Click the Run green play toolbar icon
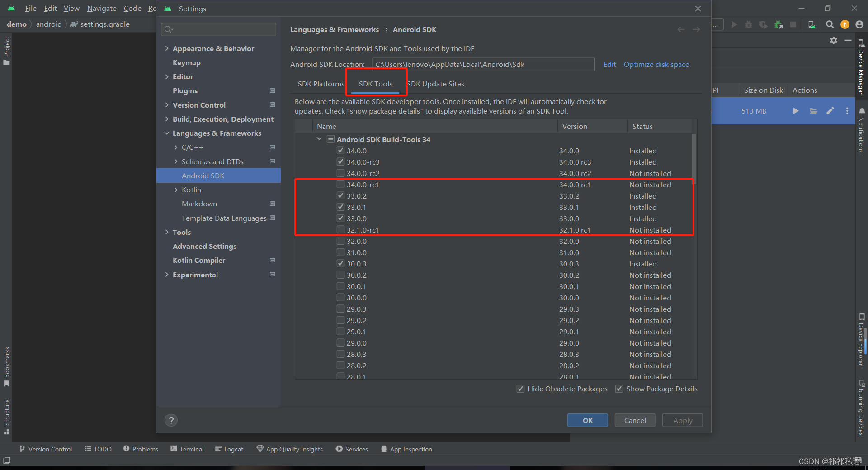 click(x=734, y=24)
